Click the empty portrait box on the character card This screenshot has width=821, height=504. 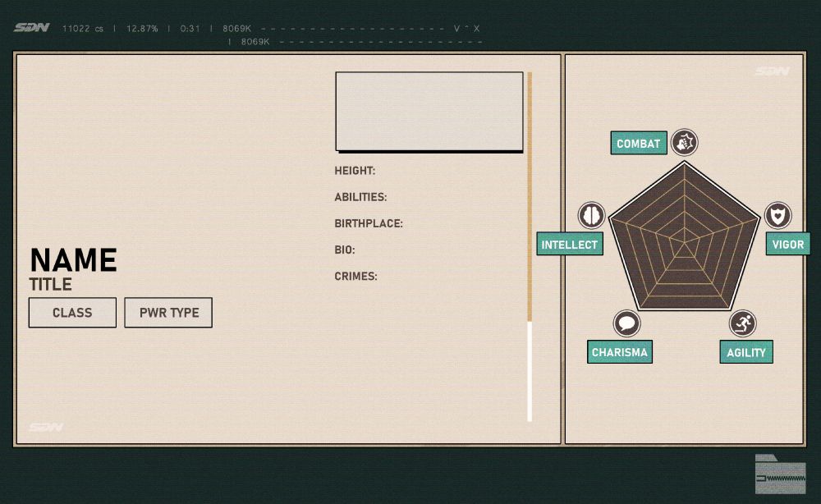pyautogui.click(x=429, y=112)
